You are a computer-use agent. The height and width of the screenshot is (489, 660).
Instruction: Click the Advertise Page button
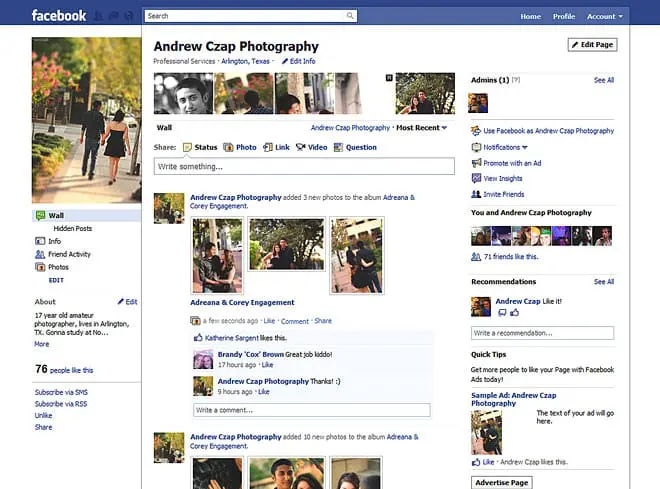click(501, 482)
